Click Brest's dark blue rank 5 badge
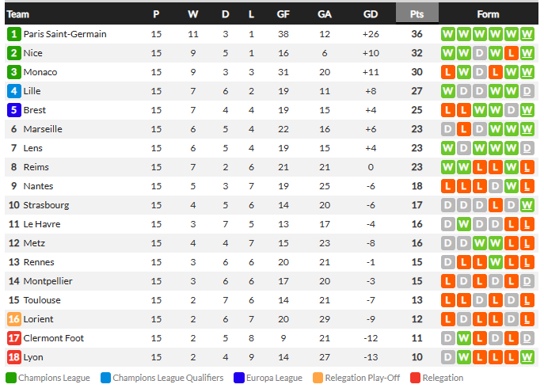 pos(14,110)
